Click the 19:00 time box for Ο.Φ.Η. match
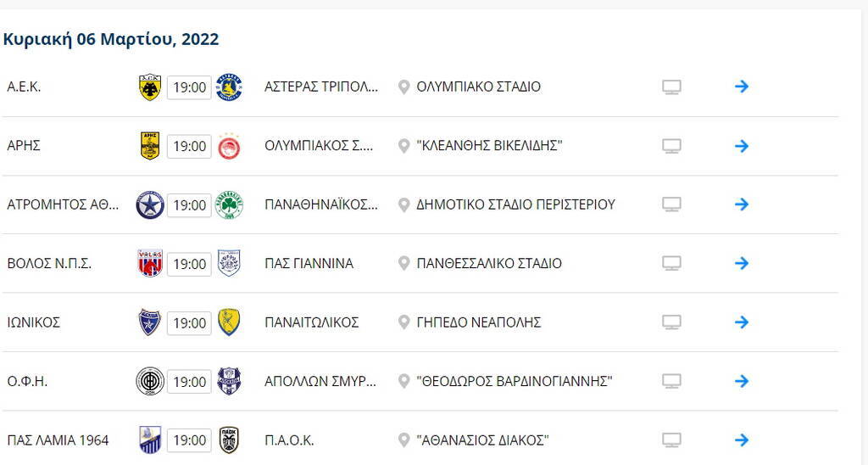 pos(189,381)
